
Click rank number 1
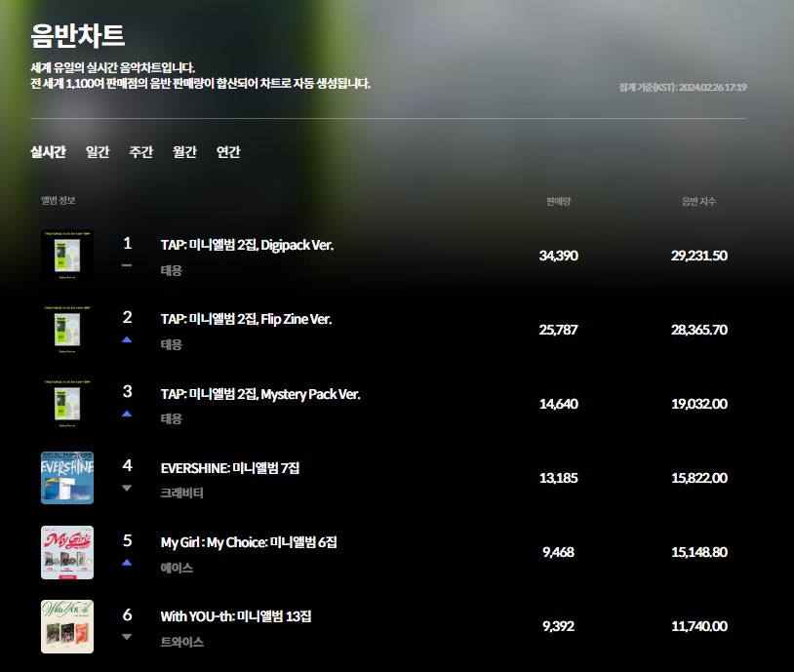pos(128,243)
